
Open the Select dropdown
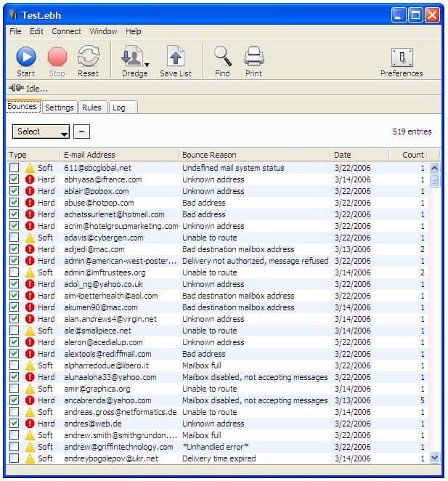pos(41,132)
